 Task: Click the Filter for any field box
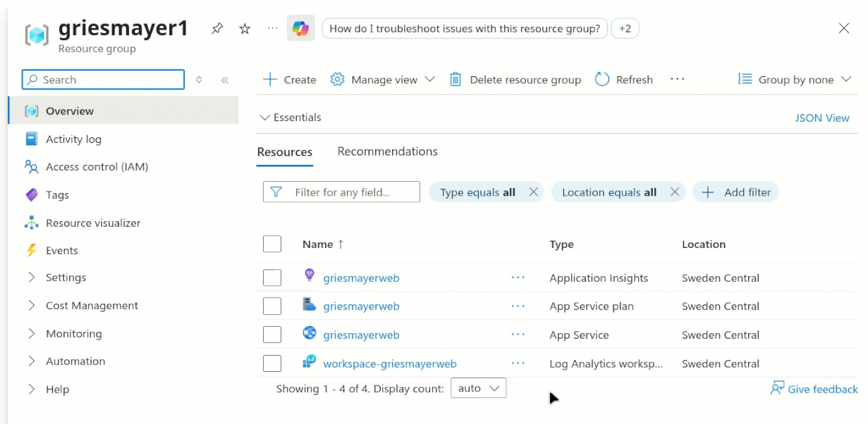[342, 192]
